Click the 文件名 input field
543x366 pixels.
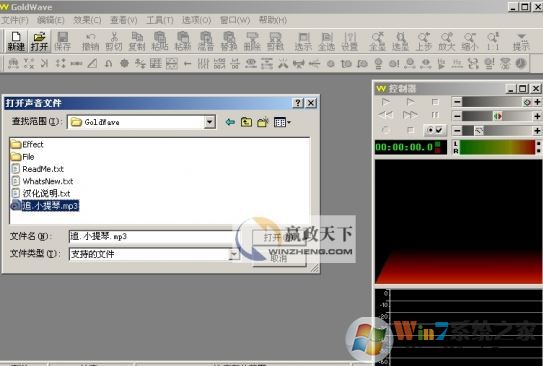[x=154, y=237]
